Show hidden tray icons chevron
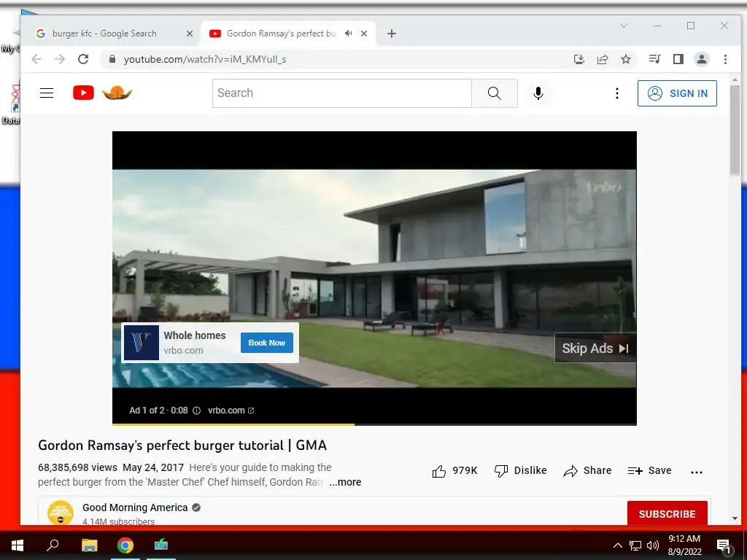The width and height of the screenshot is (747, 560). pyautogui.click(x=617, y=545)
